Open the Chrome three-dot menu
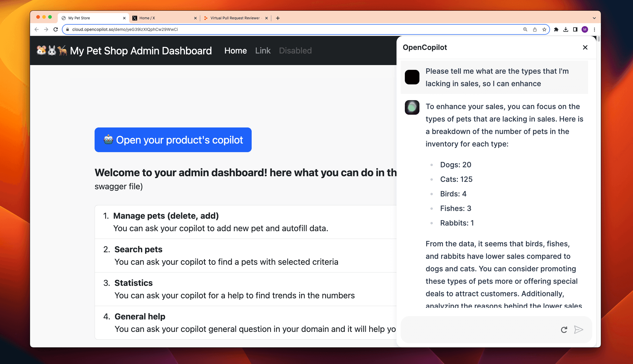Image resolution: width=633 pixels, height=364 pixels. 594,29
